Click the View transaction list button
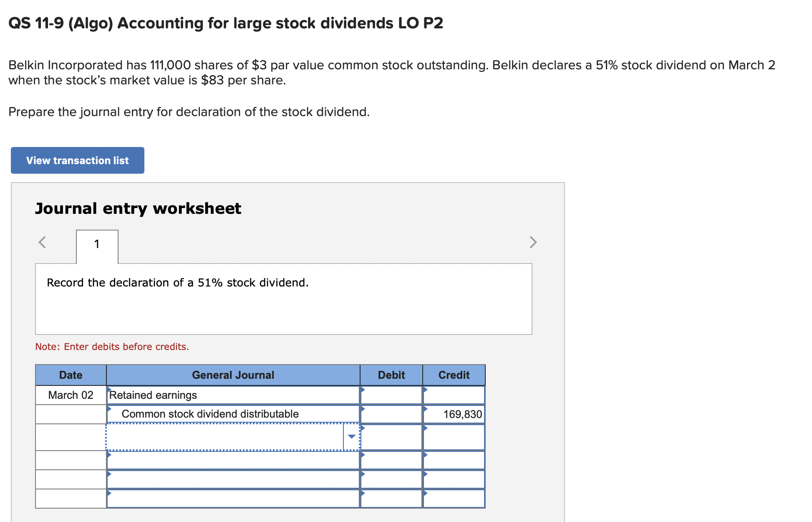This screenshot has width=812, height=522. tap(77, 160)
